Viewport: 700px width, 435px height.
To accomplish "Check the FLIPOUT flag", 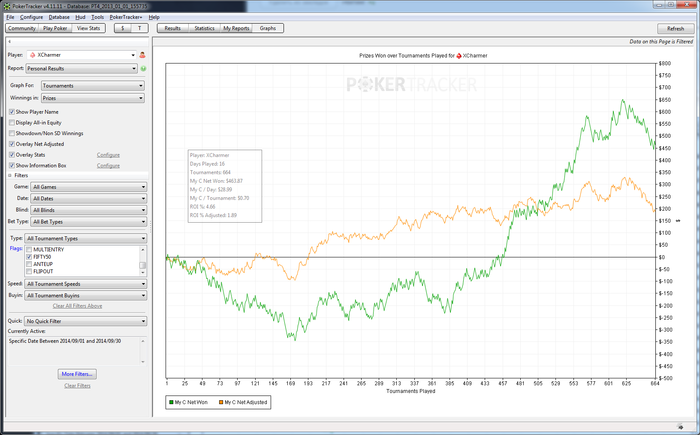I will pos(29,271).
